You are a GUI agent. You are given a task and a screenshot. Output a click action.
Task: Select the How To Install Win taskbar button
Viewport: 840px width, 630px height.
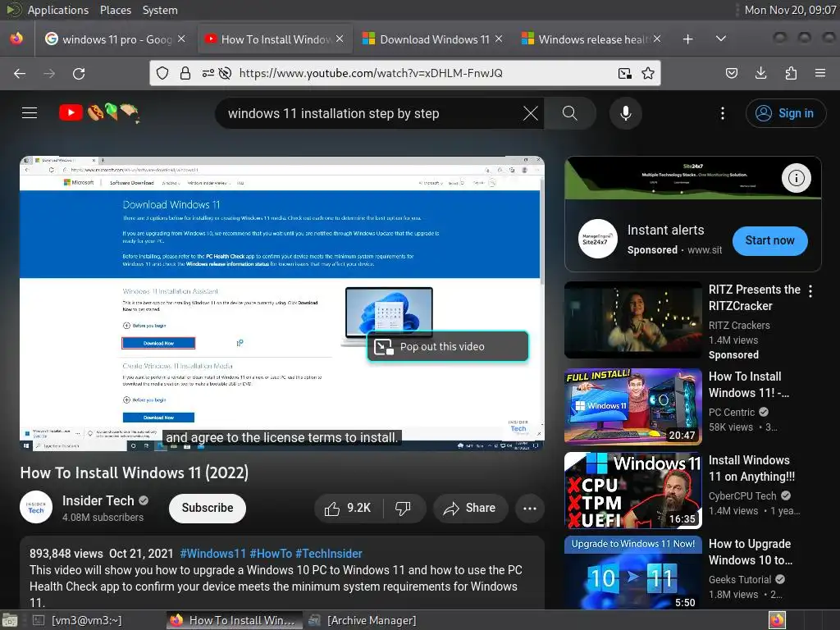coord(234,620)
